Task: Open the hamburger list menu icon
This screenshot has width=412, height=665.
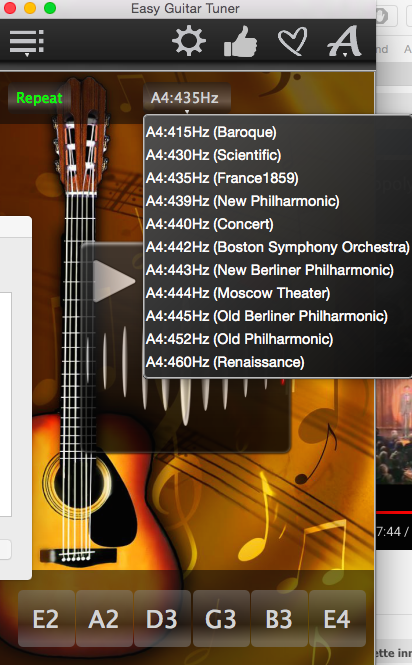Action: [x=27, y=42]
